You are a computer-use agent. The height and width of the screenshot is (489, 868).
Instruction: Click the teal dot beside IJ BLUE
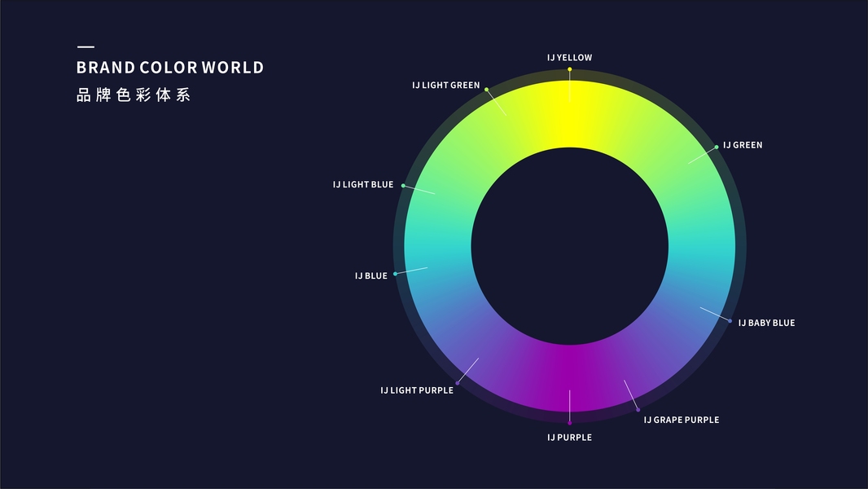[x=395, y=274]
